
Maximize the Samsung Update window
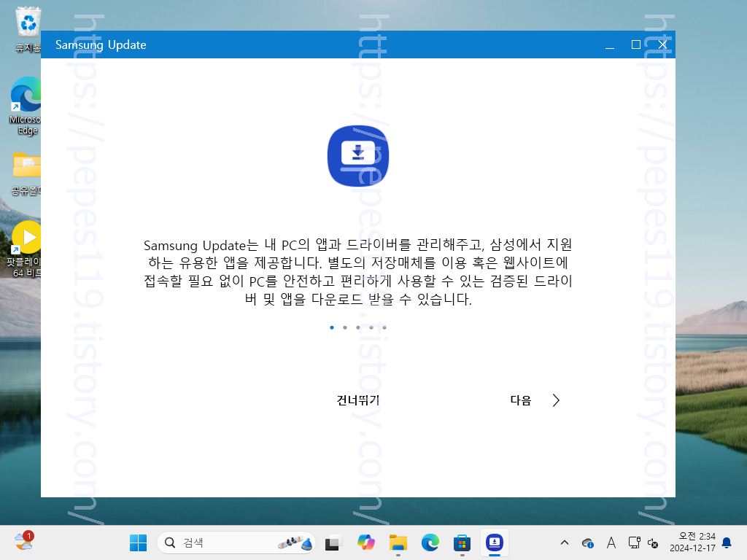(x=636, y=44)
